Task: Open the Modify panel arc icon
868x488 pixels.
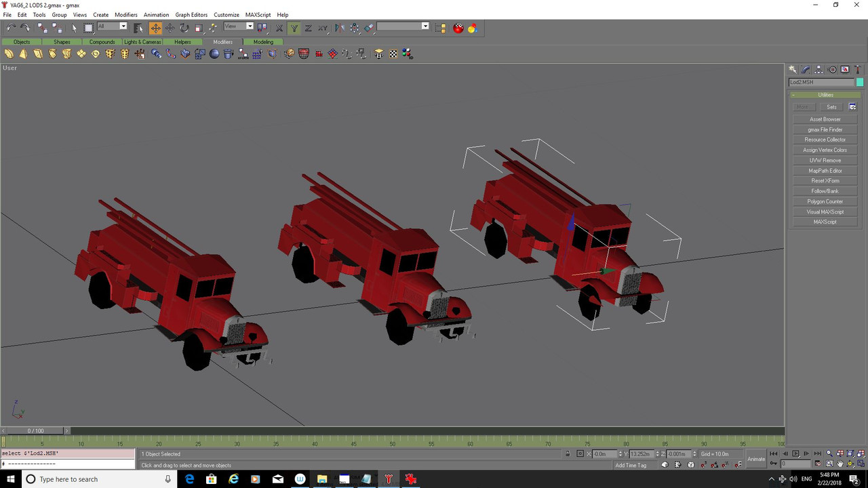Action: click(806, 69)
